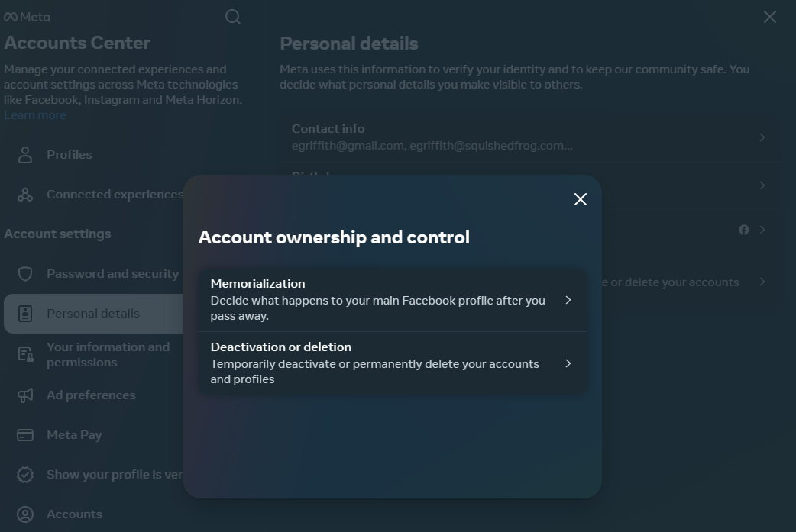This screenshot has width=796, height=532.
Task: Open Your information and permissions
Action: [x=95, y=354]
